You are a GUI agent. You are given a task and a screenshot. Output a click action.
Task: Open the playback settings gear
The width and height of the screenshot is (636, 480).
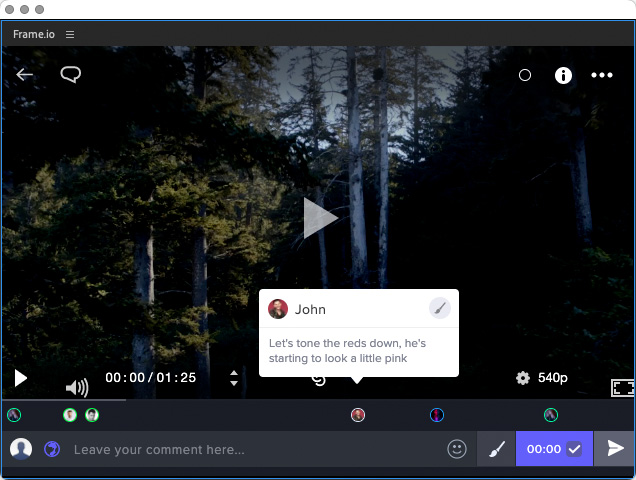pos(522,378)
